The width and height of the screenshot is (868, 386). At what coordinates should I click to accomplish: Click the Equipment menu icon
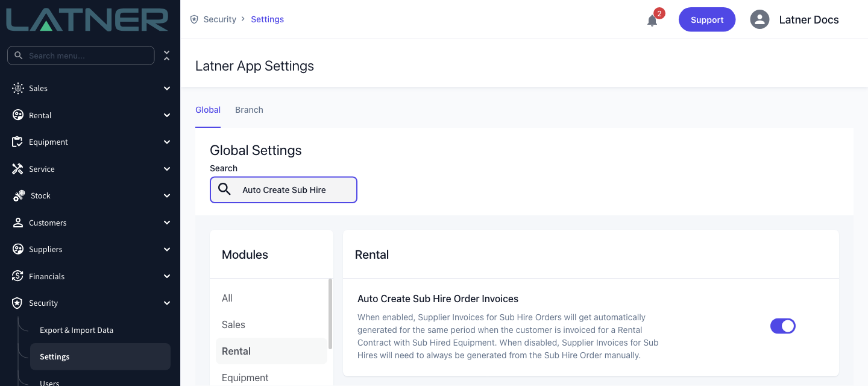coord(18,142)
